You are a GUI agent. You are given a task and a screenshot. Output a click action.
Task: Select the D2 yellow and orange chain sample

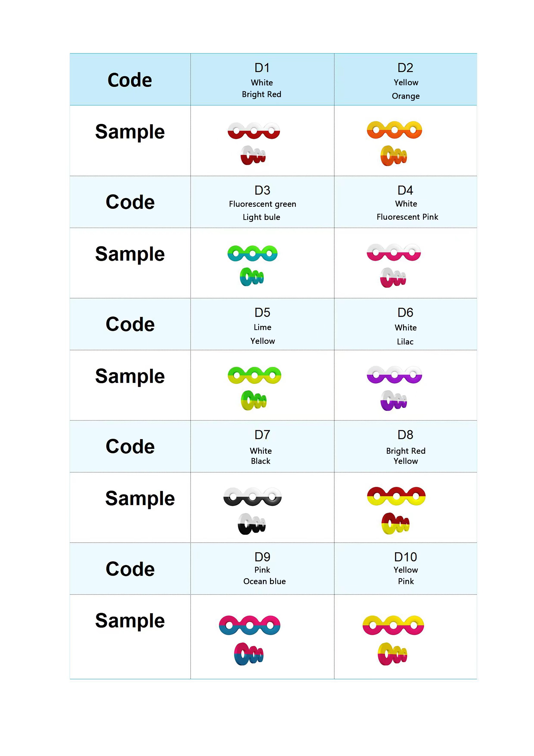click(x=394, y=144)
